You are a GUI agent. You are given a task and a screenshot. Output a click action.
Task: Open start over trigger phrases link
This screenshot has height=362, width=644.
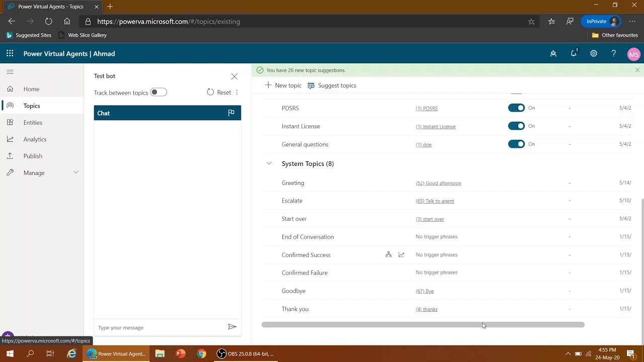point(430,219)
